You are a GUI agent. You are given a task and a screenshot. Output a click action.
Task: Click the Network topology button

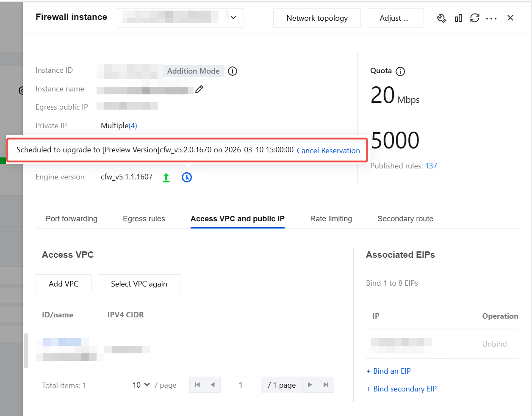[x=317, y=18]
